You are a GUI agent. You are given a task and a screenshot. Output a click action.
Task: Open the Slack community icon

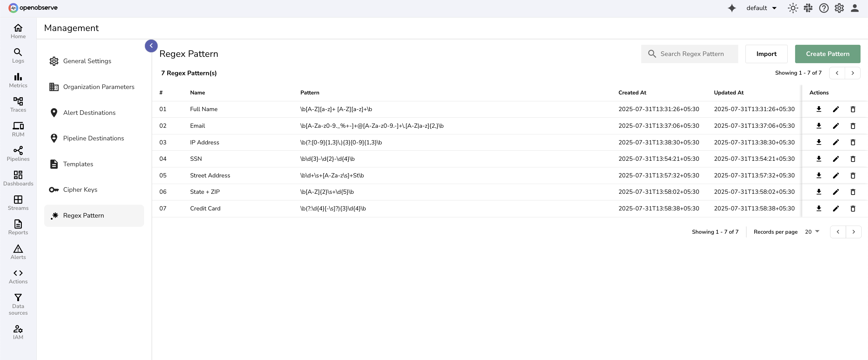coord(808,8)
